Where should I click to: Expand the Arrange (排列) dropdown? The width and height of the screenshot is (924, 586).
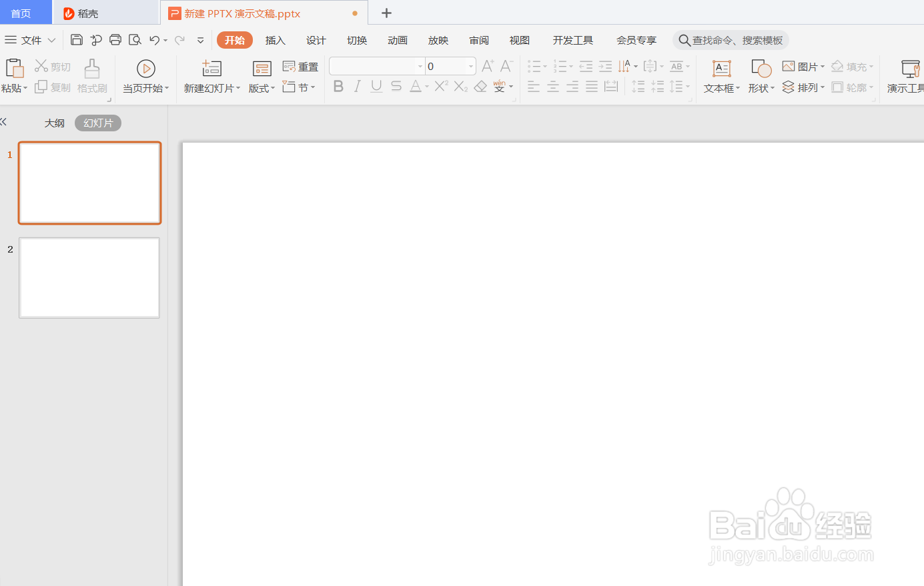[x=823, y=87]
